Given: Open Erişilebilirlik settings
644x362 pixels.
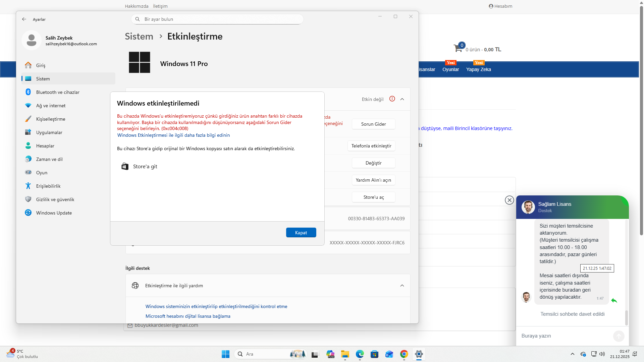Looking at the screenshot, I should click(68, 186).
